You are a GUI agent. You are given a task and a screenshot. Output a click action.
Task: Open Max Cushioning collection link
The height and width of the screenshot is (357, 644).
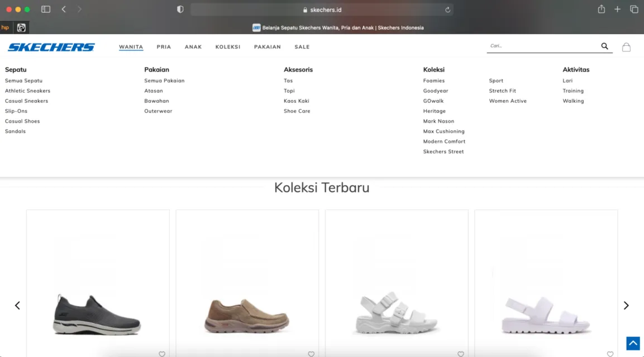(444, 131)
